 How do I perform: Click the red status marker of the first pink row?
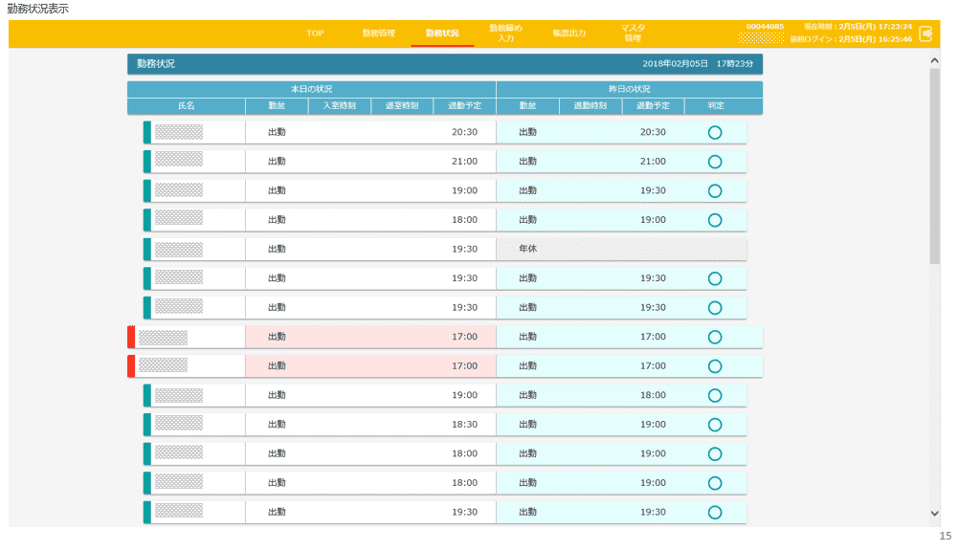pos(131,337)
